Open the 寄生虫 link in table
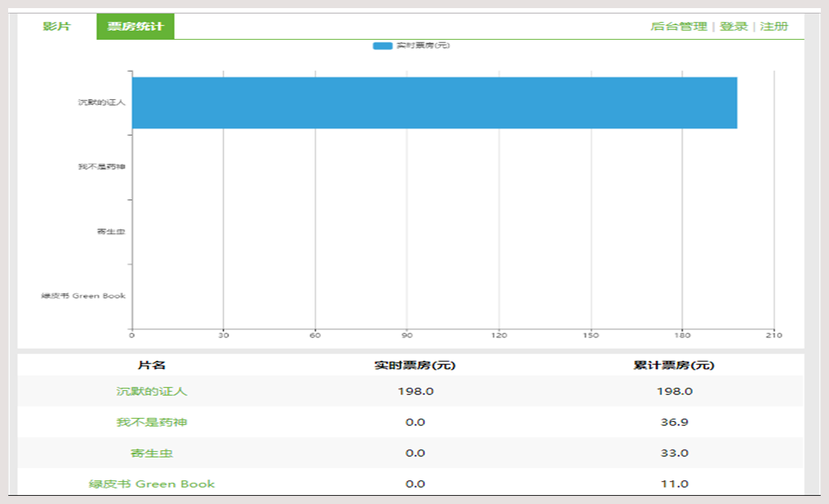Screen dimensions: 829x504 click(x=152, y=454)
